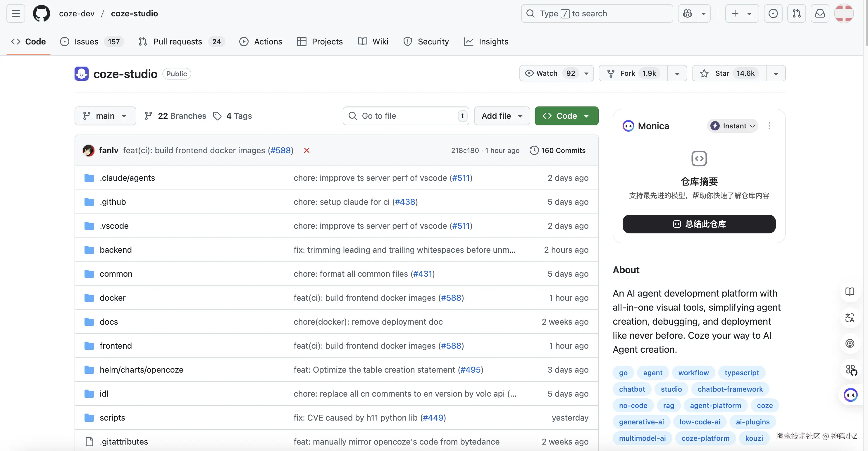Click the Monica three-dot options icon
This screenshot has height=451, width=868.
pos(769,126)
